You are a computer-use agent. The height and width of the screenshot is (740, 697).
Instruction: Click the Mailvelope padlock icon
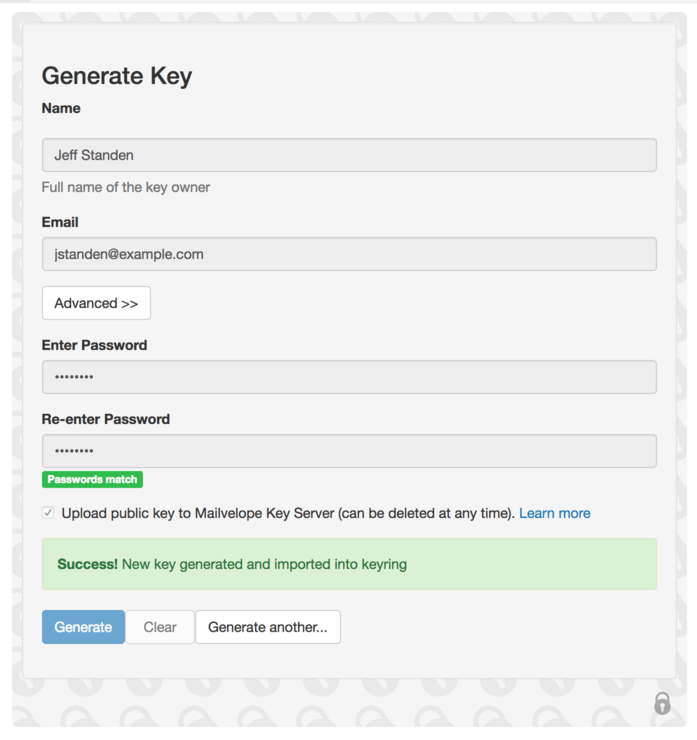click(x=662, y=703)
